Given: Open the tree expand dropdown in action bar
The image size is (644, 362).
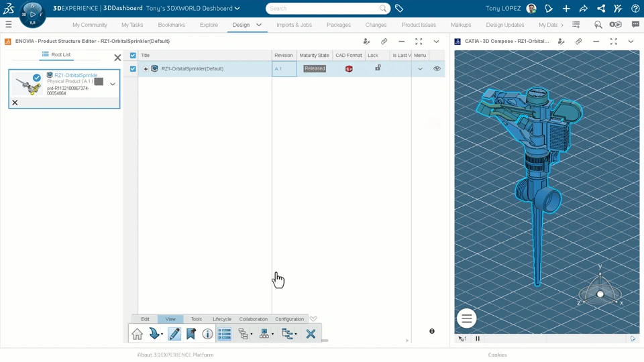Looking at the screenshot, I should (x=296, y=334).
